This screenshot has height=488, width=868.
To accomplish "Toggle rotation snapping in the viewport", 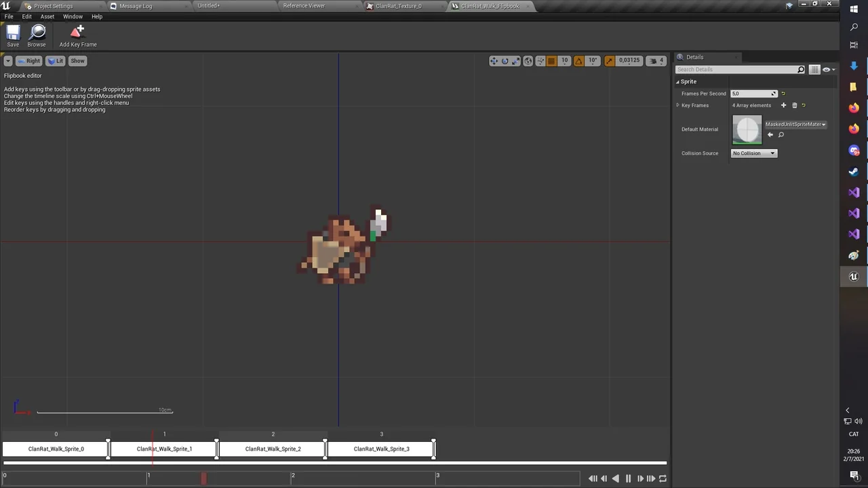I will 578,61.
